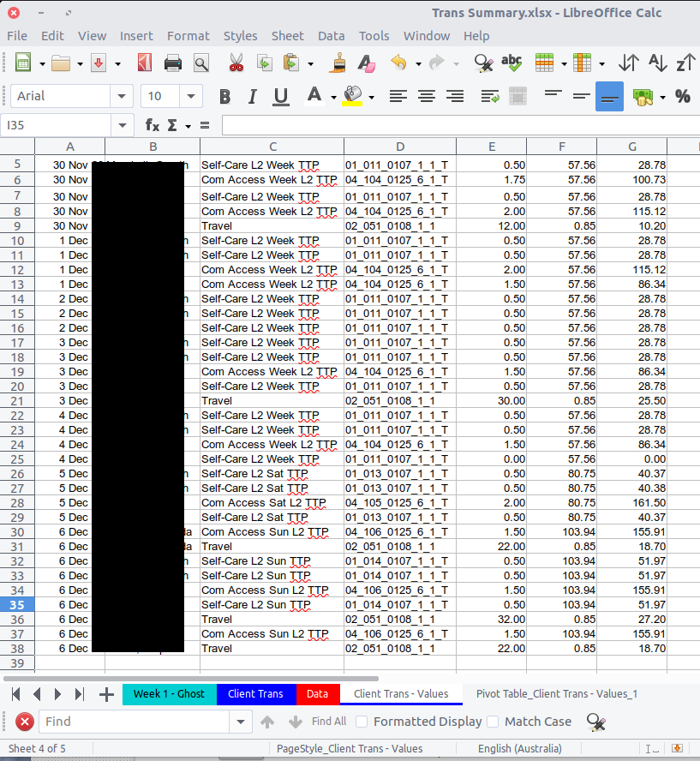Click the Undo arrow icon

tap(398, 63)
